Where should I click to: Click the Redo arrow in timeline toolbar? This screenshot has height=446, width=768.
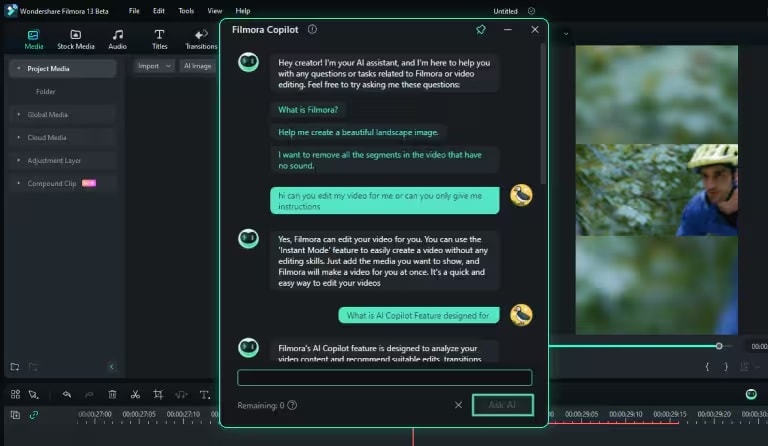pyautogui.click(x=89, y=394)
